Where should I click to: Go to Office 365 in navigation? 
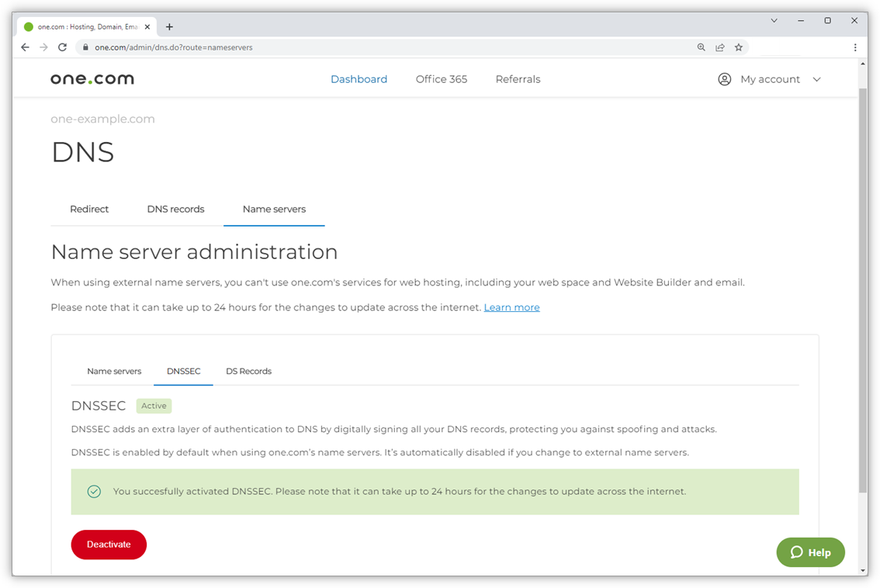coord(441,79)
